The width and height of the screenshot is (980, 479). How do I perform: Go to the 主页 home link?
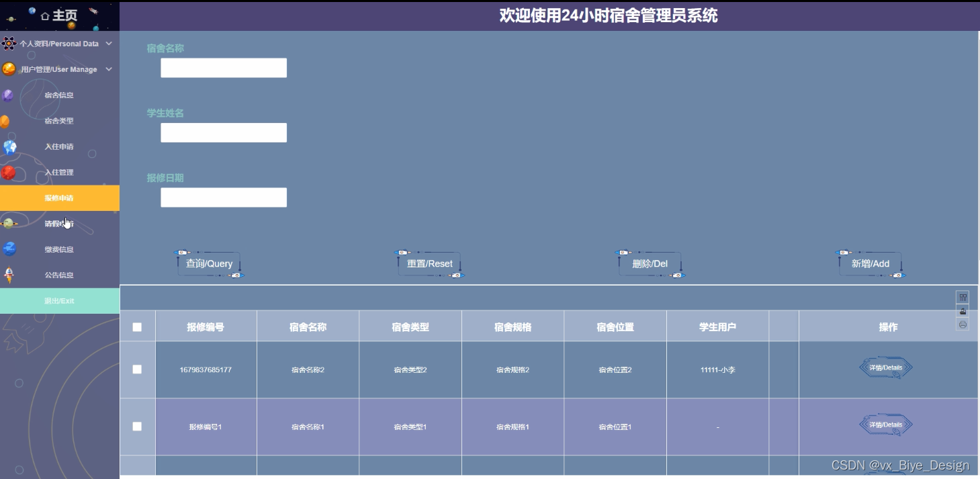coord(59,15)
